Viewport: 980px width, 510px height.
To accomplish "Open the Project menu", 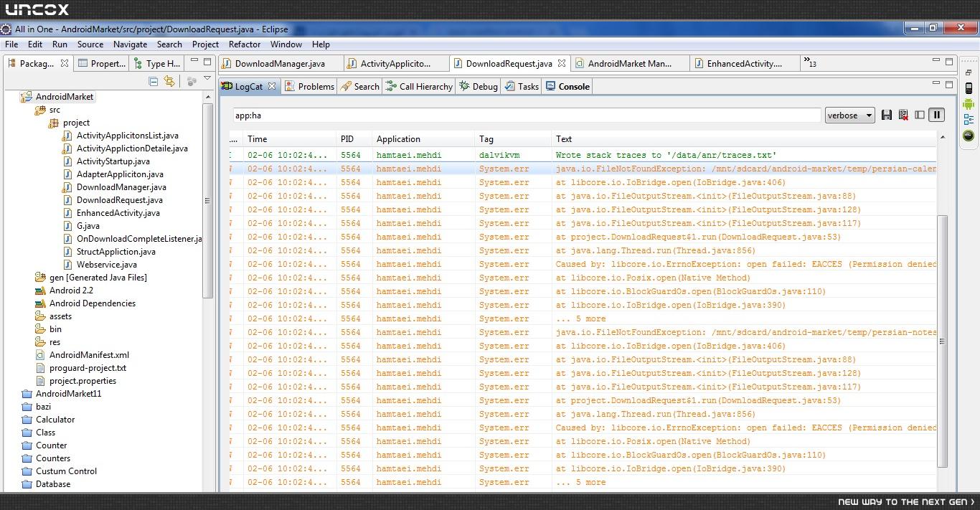I will coord(205,44).
